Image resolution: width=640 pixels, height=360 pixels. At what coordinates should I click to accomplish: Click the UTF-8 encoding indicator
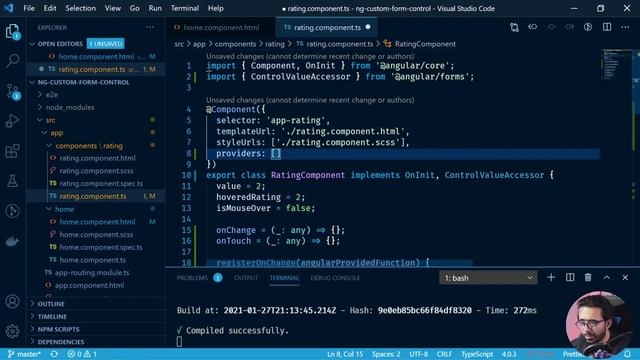tap(418, 354)
